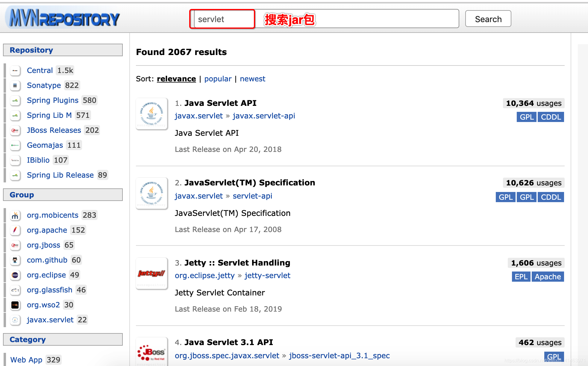Filter by org.mobicents group
This screenshot has width=588, height=366.
53,215
